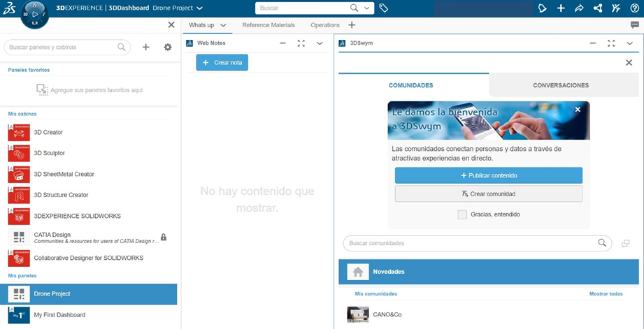The height and width of the screenshot is (329, 644).
Task: Open Novedades home row
Action: (x=489, y=272)
